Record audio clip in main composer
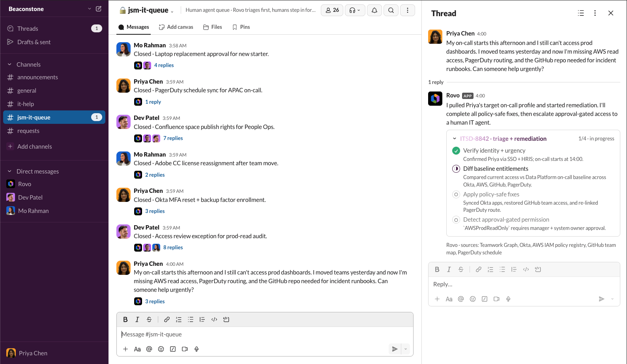 (197, 349)
